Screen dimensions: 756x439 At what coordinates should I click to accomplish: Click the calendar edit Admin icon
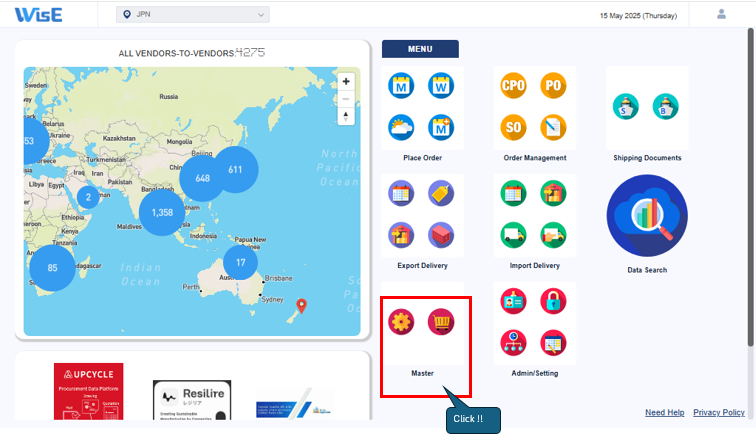(553, 343)
